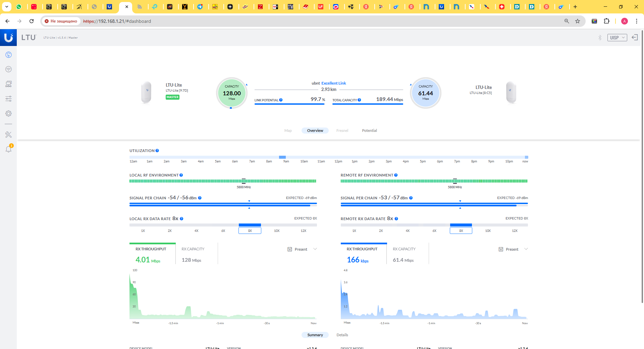This screenshot has width=644, height=349.
Task: Click the remote LTU-Lite device image
Action: [511, 92]
